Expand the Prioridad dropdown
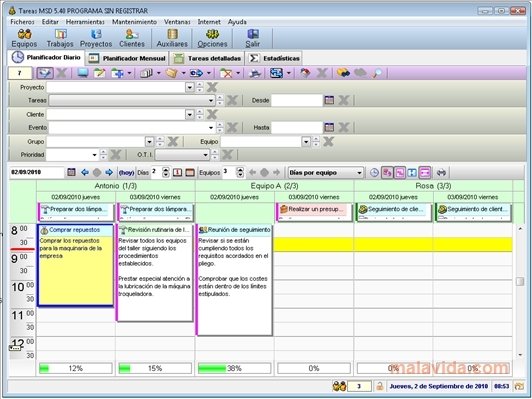Screen dimensions: 532x399 click(95, 155)
